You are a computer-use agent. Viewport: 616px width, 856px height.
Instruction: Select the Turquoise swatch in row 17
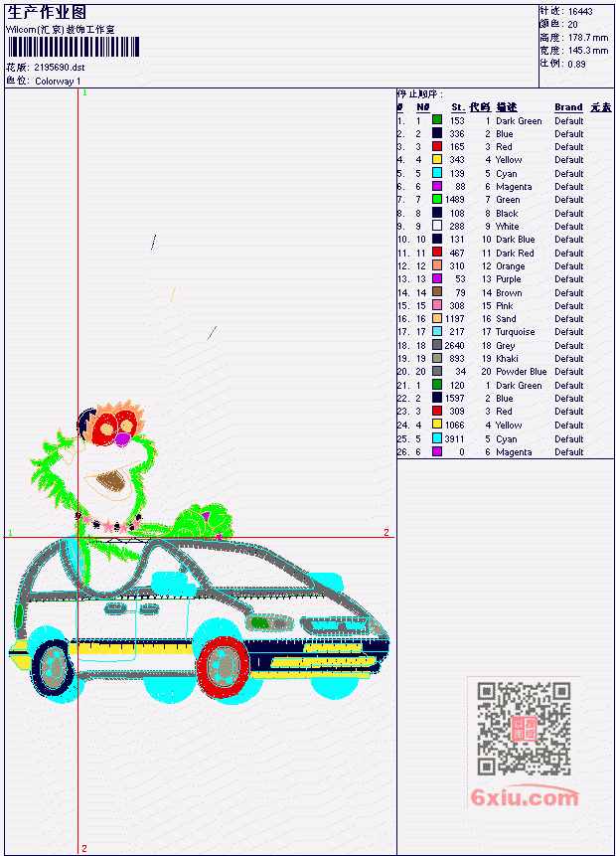pyautogui.click(x=437, y=332)
